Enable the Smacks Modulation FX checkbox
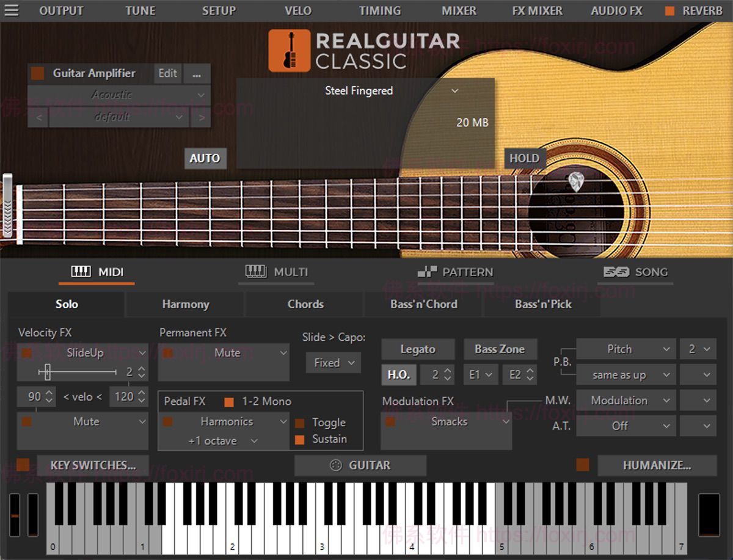Screen dimensions: 733x560 tap(390, 421)
